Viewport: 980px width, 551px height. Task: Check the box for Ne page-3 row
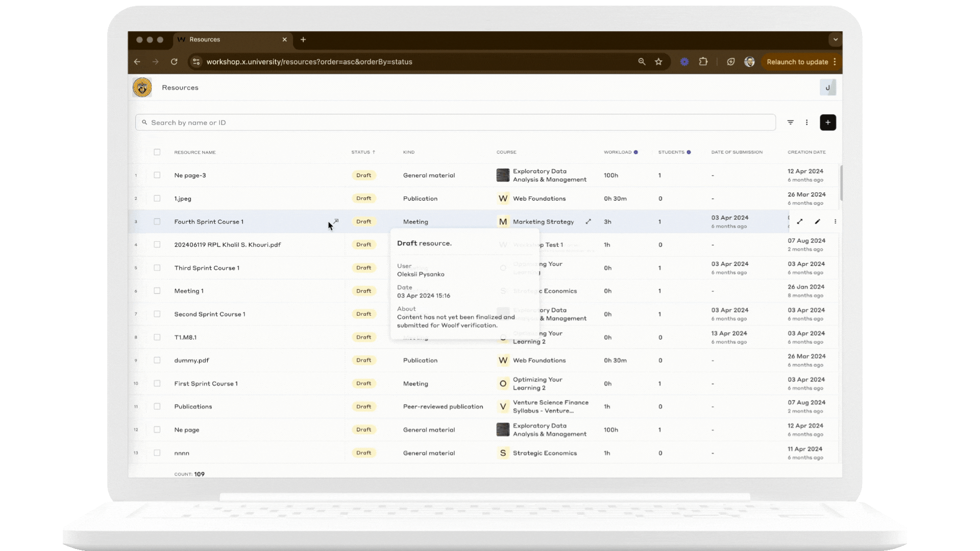coord(157,175)
